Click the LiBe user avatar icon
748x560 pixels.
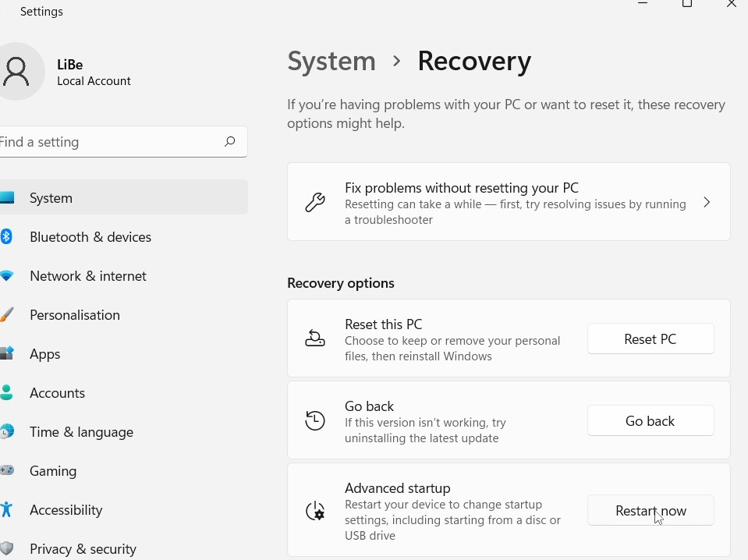17,72
